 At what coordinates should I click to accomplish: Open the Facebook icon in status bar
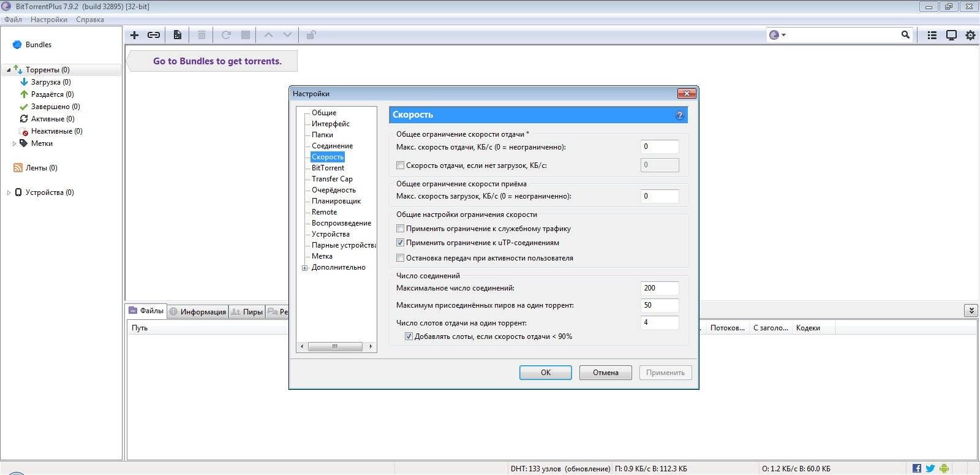916,468
